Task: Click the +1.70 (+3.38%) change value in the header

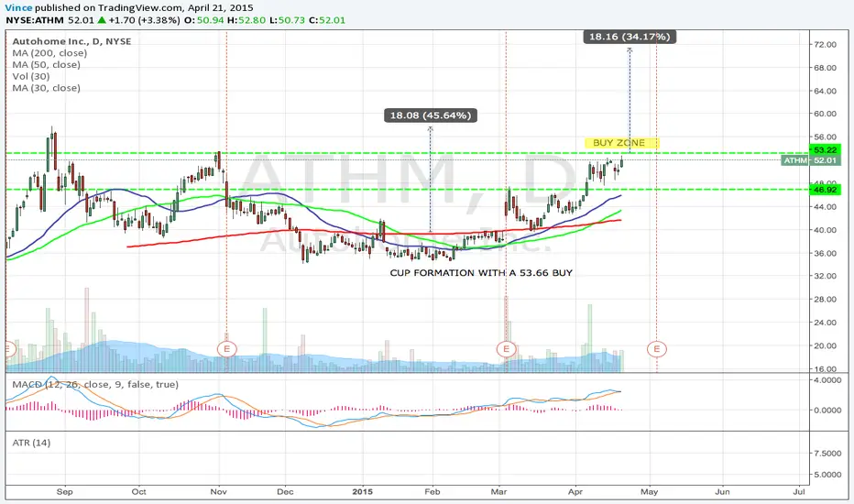Action: [144, 20]
